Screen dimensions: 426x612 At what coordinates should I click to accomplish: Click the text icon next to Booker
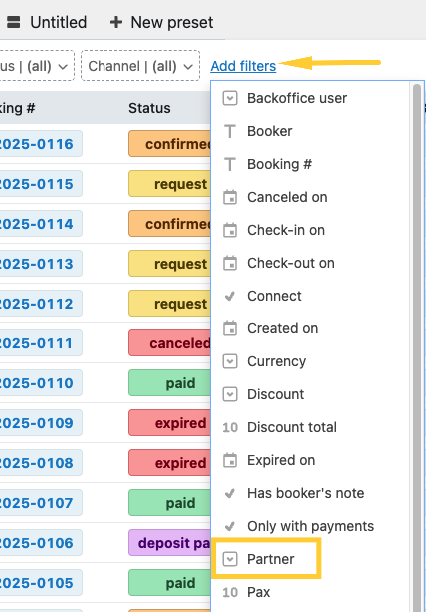[230, 132]
